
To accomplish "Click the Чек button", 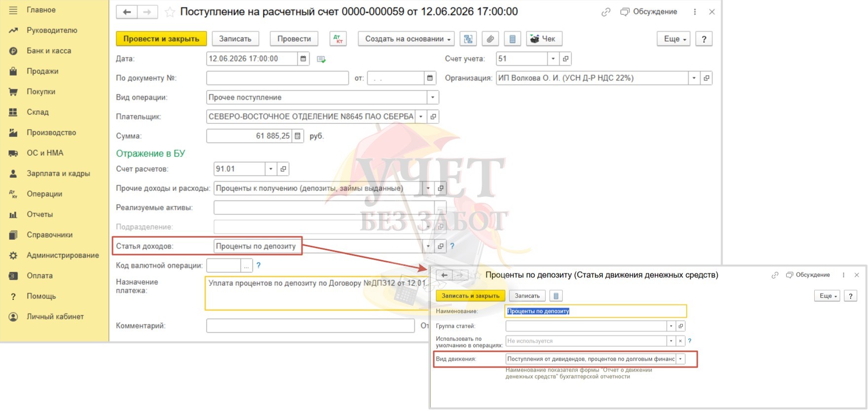I will point(544,39).
